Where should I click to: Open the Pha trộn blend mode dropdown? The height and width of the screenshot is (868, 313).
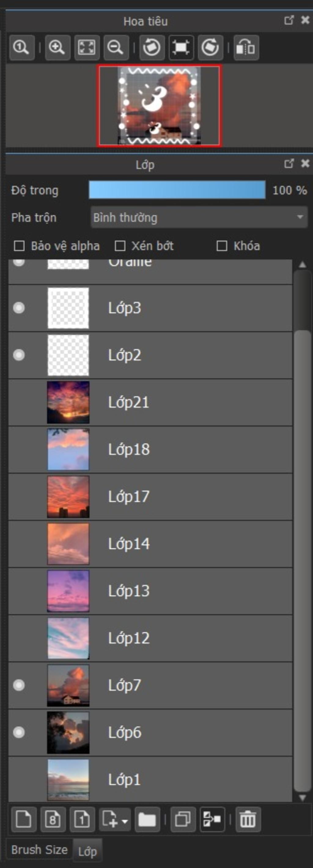(x=199, y=217)
